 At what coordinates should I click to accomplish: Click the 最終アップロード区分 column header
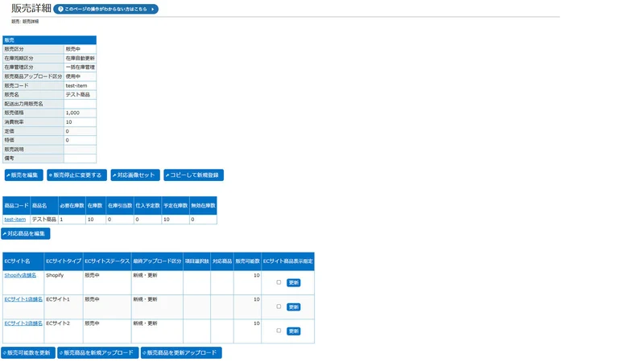[157, 261]
